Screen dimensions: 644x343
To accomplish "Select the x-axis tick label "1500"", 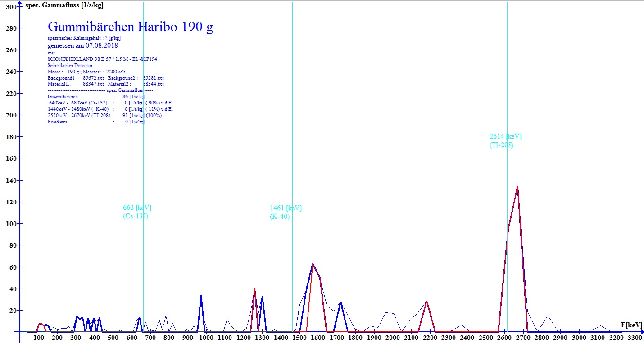I will click(299, 338).
